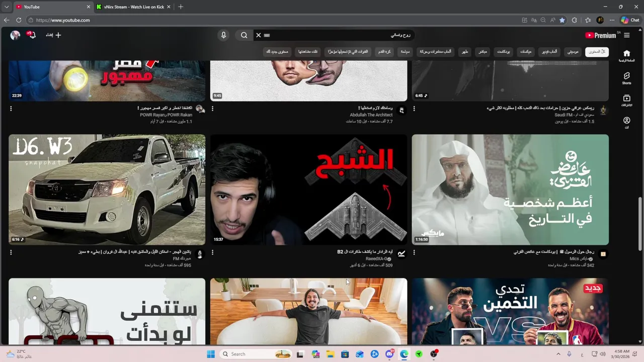Open a new browser tab
The width and height of the screenshot is (644, 362).
181,7
